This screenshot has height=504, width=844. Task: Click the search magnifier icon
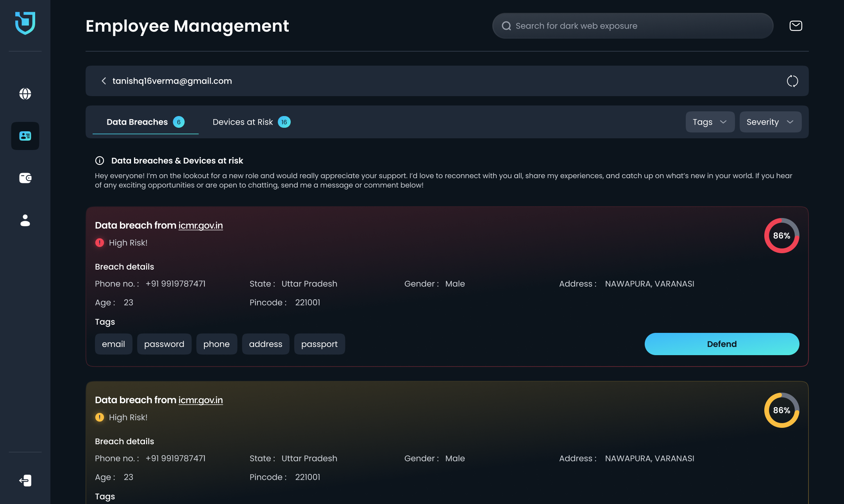point(506,26)
